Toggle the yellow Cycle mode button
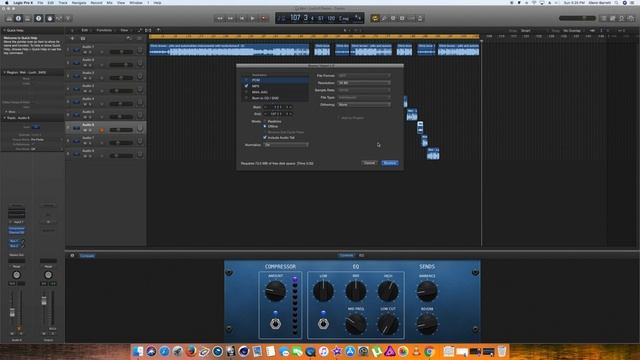Screen dimensions: 640x360 click(375, 18)
